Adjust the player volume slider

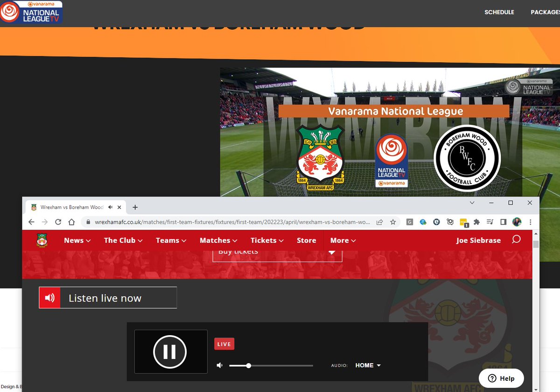pyautogui.click(x=271, y=366)
